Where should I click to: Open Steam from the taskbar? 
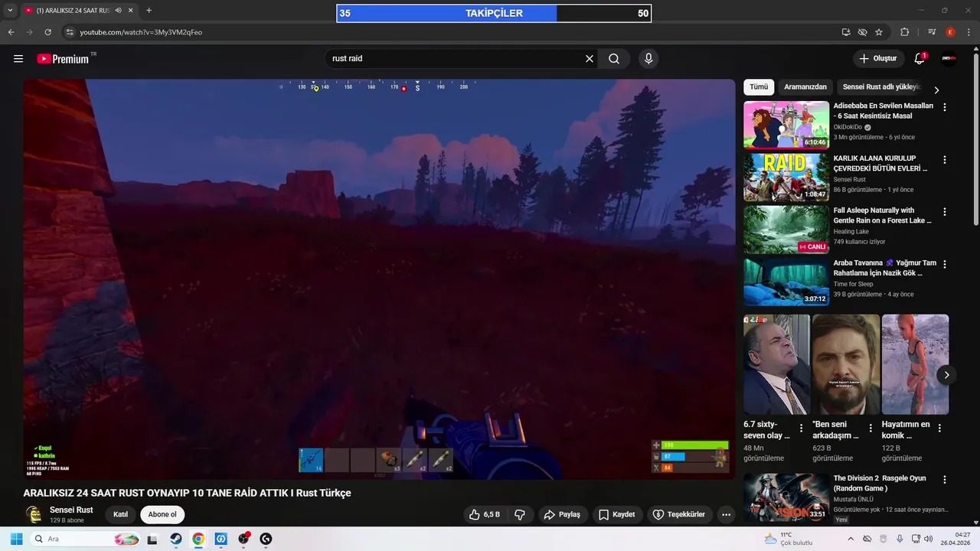click(x=176, y=539)
